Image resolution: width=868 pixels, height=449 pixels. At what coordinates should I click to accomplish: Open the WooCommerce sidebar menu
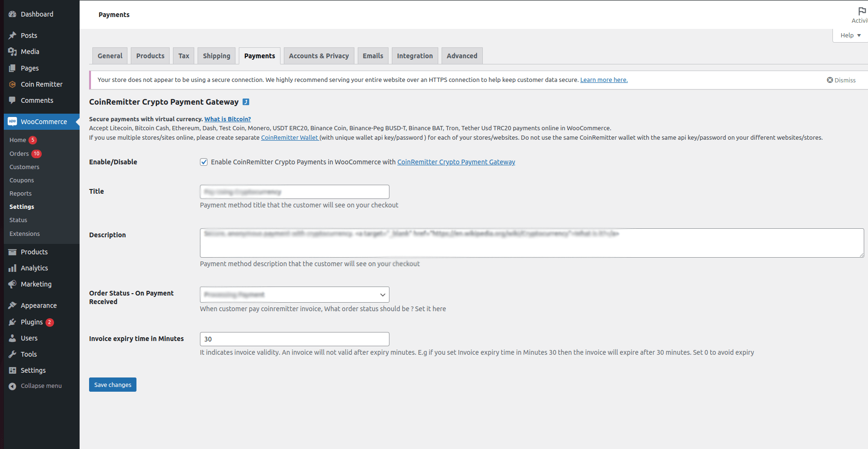pyautogui.click(x=44, y=121)
